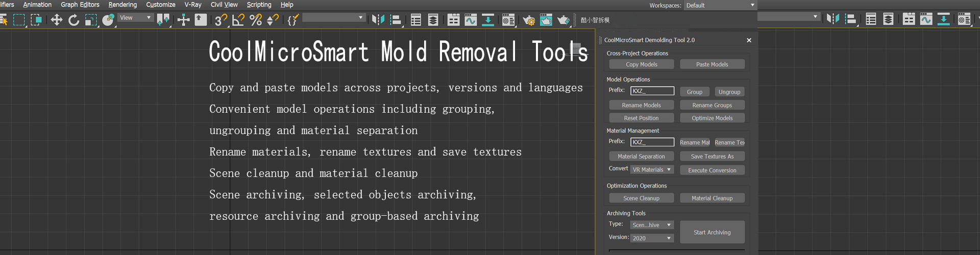980x255 pixels.
Task: Open the Scripting menu
Action: pyautogui.click(x=259, y=5)
